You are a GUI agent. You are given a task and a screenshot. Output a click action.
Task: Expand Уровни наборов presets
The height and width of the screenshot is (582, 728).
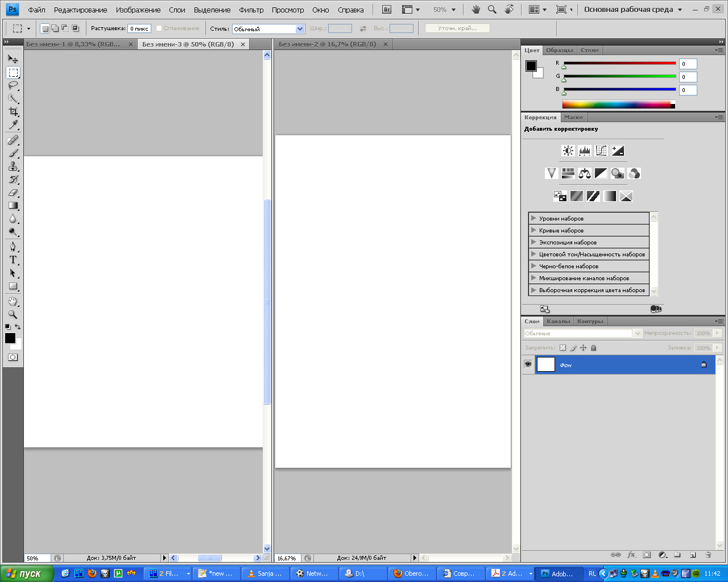[533, 218]
